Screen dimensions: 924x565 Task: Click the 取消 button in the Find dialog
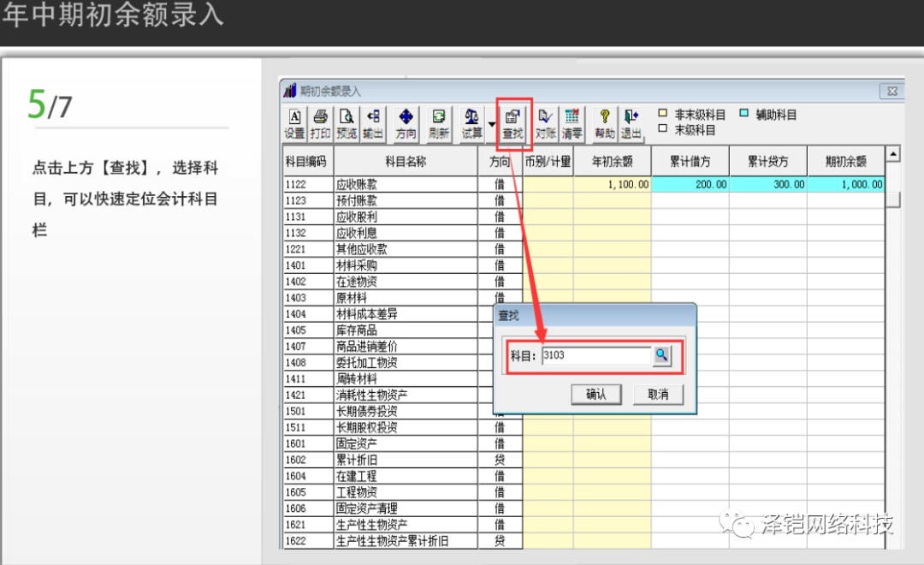[658, 394]
